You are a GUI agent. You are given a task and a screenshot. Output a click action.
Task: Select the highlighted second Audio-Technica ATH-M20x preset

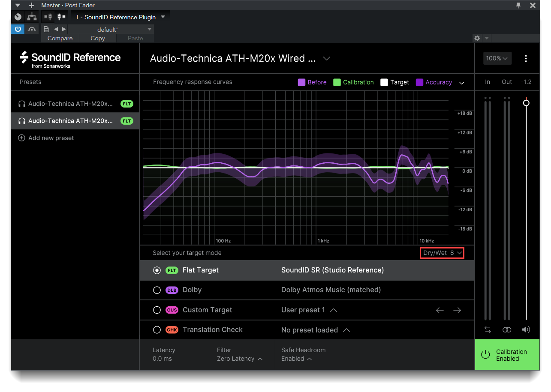75,121
